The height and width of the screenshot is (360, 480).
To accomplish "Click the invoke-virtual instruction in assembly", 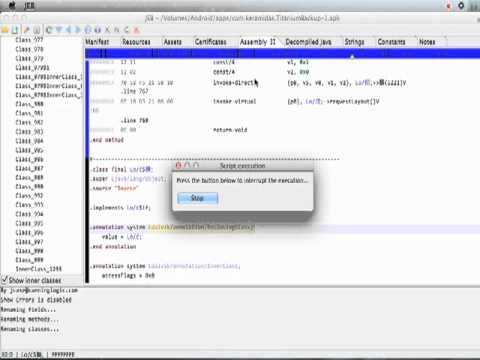I will pos(235,101).
